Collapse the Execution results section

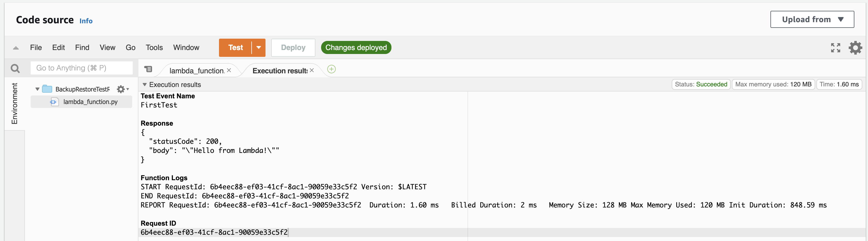click(145, 84)
